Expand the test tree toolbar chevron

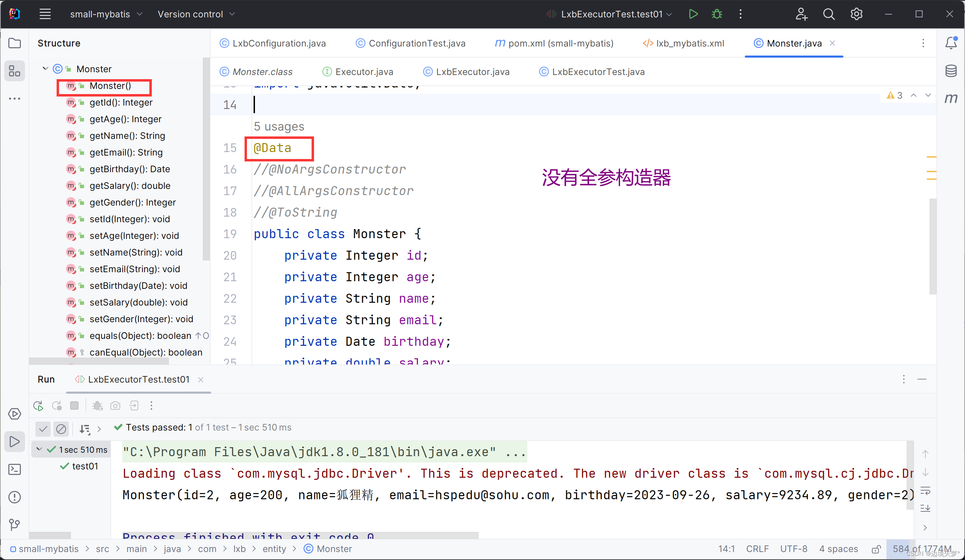tap(99, 429)
